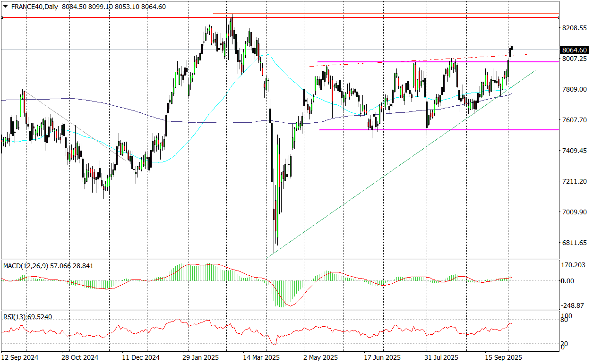Select the thick red horizontal resistance line
Viewport: 593px width, 364px height.
142,17
